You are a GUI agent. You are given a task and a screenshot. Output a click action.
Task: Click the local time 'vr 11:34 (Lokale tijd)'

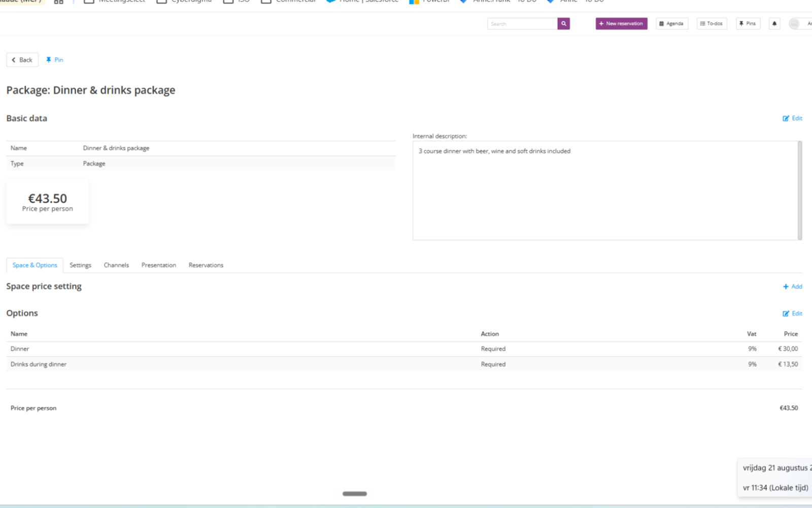(775, 488)
